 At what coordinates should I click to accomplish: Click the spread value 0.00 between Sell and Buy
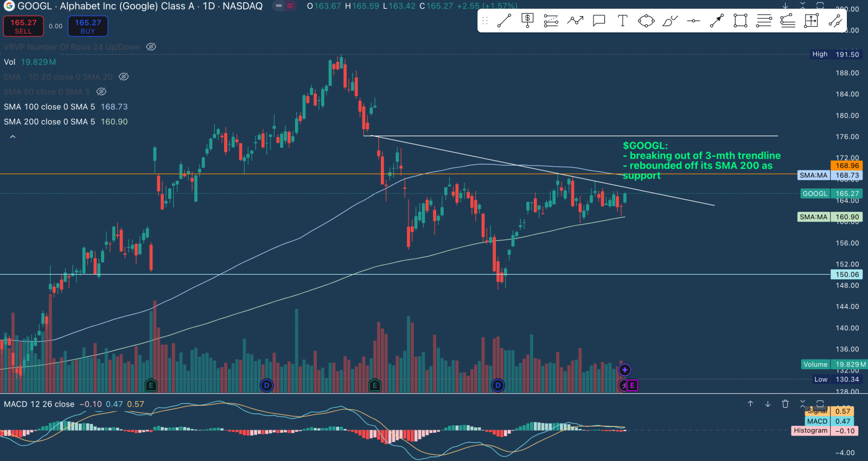click(55, 26)
